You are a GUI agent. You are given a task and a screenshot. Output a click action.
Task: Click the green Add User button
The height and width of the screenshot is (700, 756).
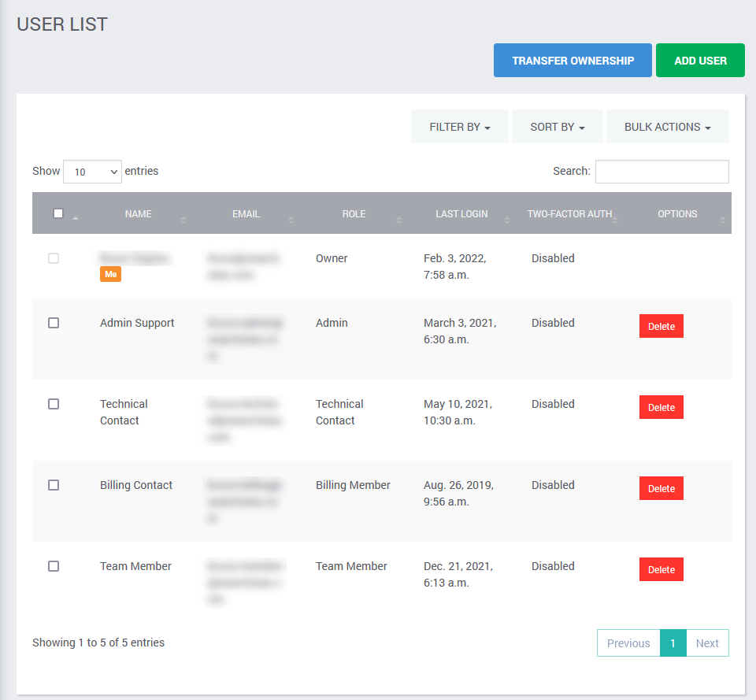(700, 61)
